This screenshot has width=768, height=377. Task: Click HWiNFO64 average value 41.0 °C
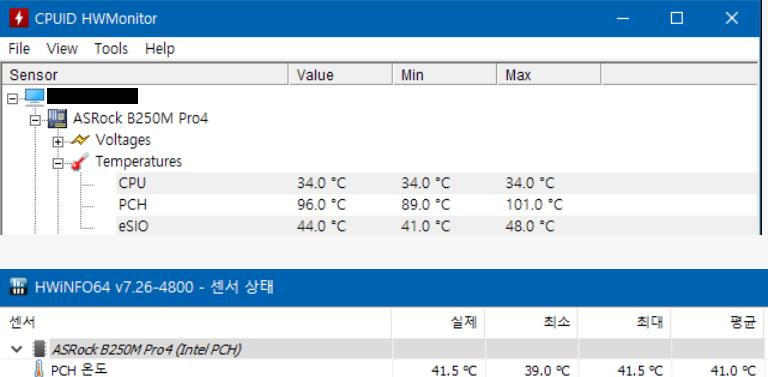tap(733, 370)
